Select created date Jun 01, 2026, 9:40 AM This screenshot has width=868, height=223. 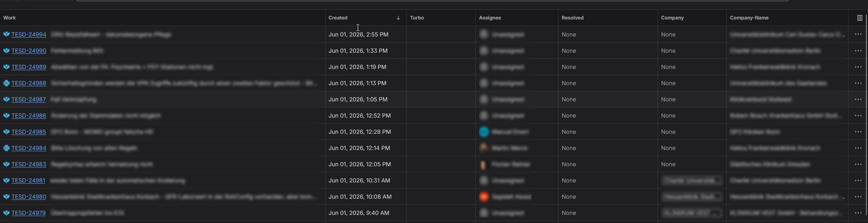coord(359,213)
